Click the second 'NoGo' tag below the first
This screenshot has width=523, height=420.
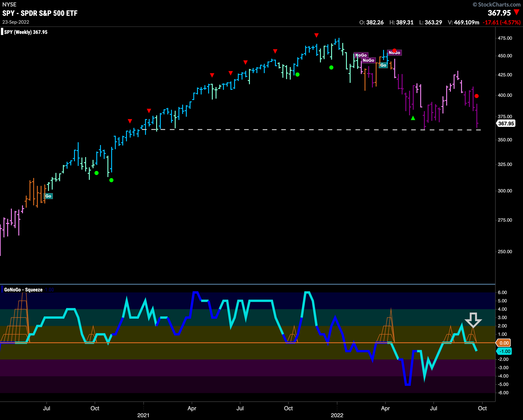click(x=368, y=60)
